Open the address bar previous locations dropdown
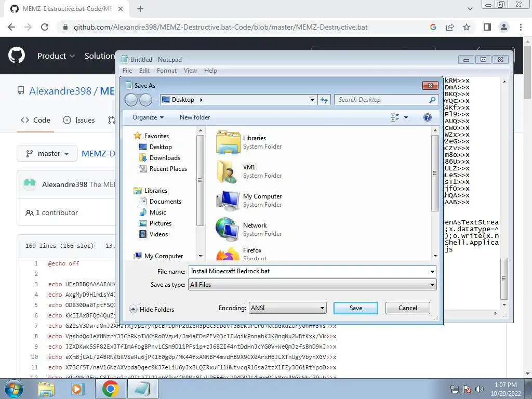532x399 pixels. tap(312, 100)
